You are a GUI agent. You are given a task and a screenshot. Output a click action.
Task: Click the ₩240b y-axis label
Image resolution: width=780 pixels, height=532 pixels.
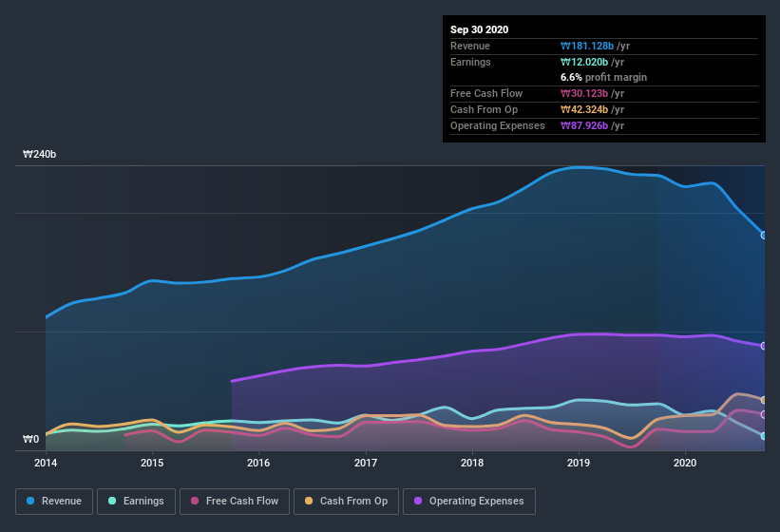click(39, 154)
